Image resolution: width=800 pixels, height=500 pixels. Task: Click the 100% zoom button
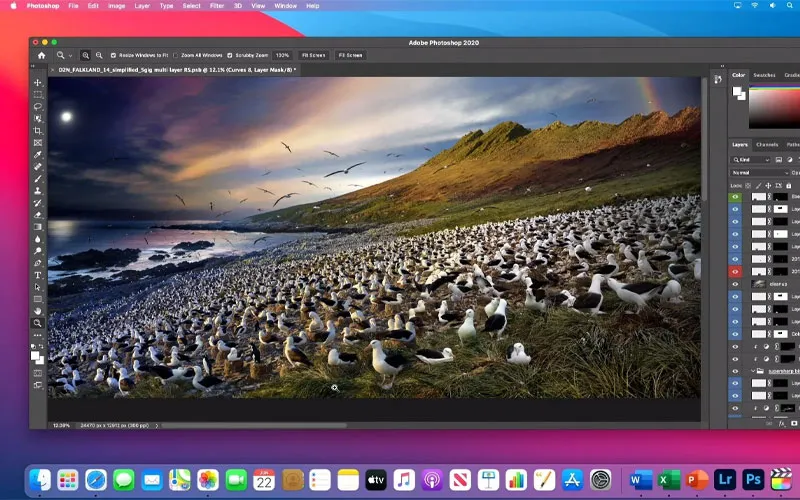tap(282, 55)
